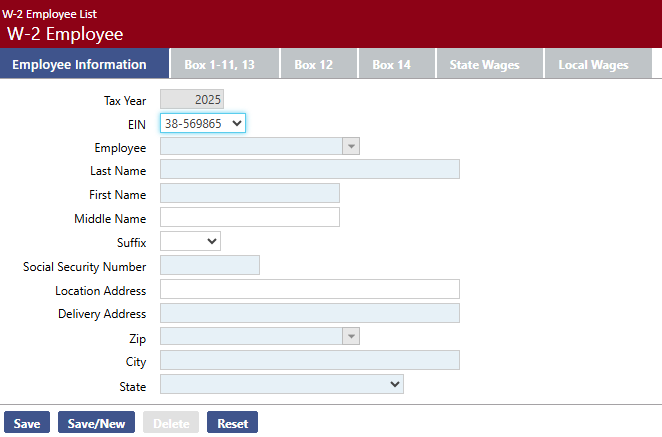Select the Employee Information tab
The image size is (662, 437).
pos(79,65)
